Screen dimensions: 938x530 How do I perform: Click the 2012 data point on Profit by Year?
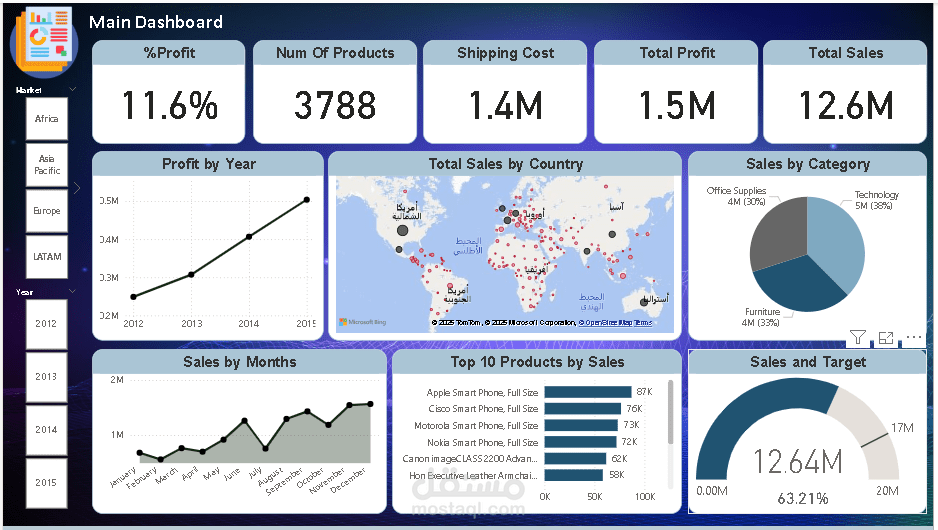click(133, 297)
